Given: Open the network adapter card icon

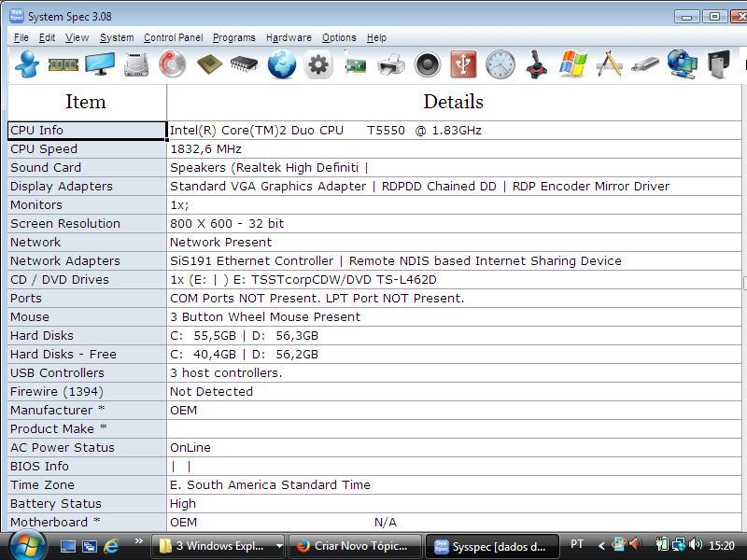Looking at the screenshot, I should point(355,64).
